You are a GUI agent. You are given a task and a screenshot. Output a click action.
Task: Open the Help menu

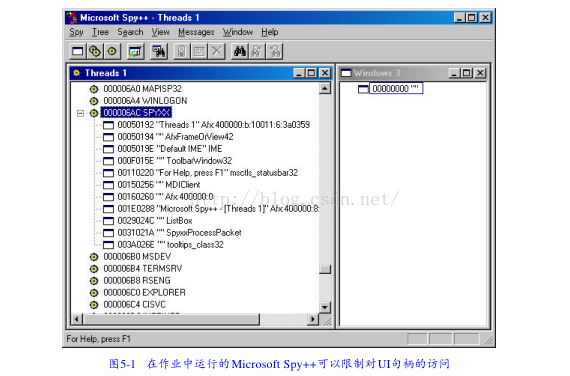270,32
